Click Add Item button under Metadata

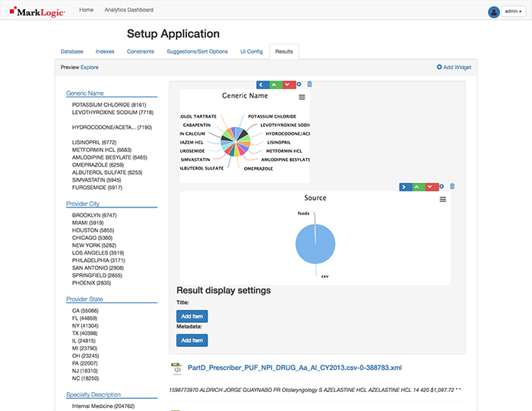(x=192, y=340)
